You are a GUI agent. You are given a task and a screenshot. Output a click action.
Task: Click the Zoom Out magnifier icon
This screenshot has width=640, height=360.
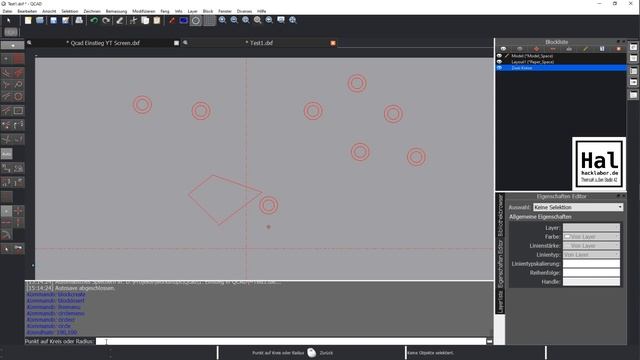click(x=234, y=20)
